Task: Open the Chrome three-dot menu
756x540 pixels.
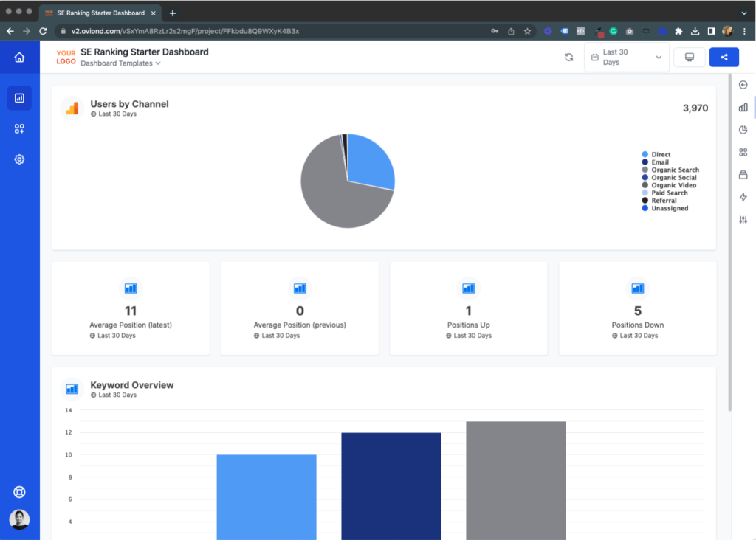Action: click(x=744, y=31)
